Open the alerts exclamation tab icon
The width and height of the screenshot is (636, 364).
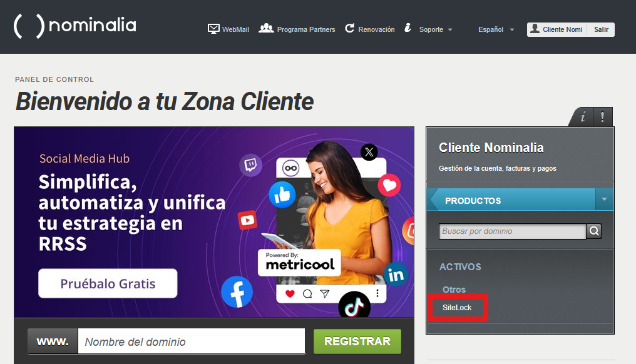coord(603,117)
